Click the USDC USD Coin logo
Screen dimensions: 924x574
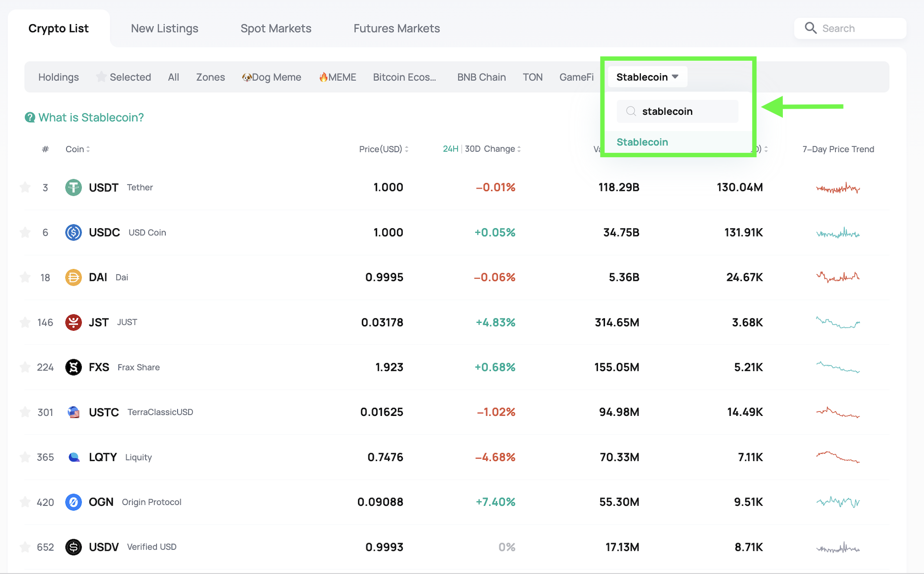(x=73, y=232)
